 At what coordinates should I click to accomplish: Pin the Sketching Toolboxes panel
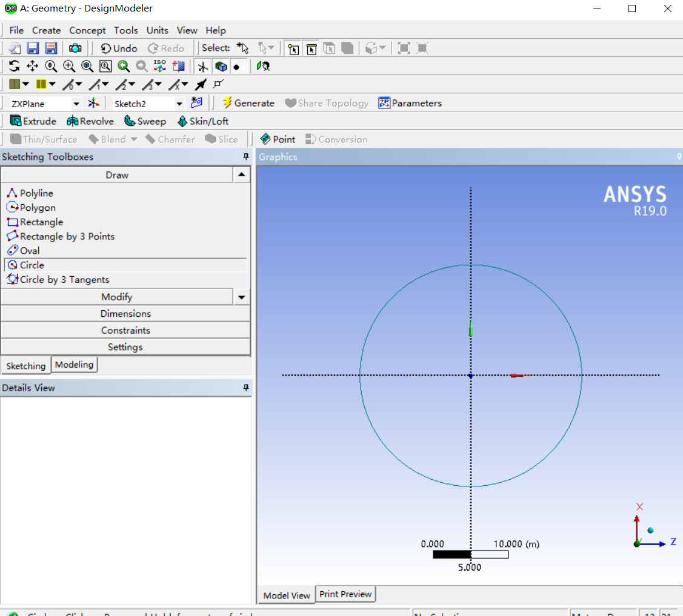point(245,156)
